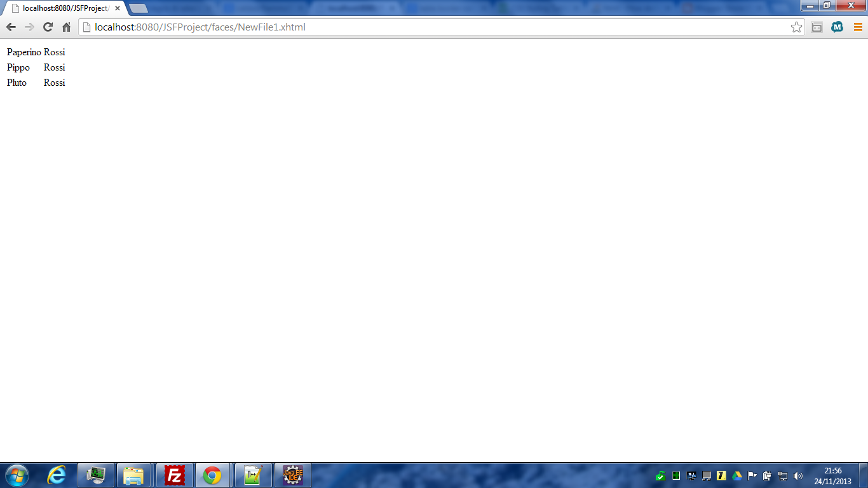Launch Internet Explorer from the taskbar
Image resolution: width=868 pixels, height=488 pixels.
pyautogui.click(x=57, y=475)
